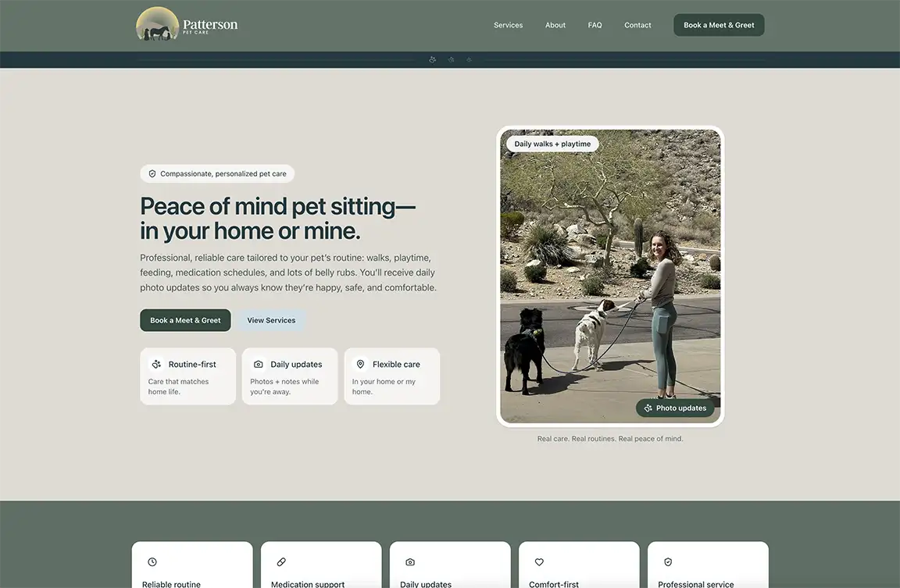Open the Services menu item
This screenshot has width=900, height=588.
click(x=508, y=24)
